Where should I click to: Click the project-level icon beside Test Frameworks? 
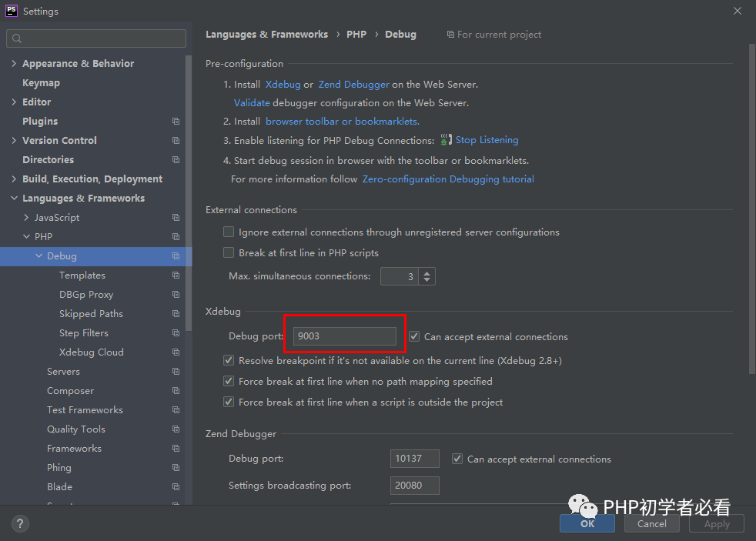[176, 410]
